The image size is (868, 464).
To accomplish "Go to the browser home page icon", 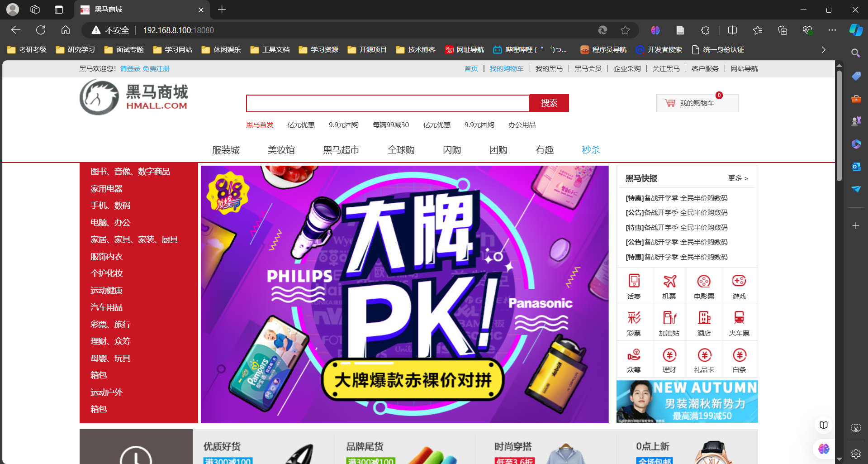I will 66,30.
